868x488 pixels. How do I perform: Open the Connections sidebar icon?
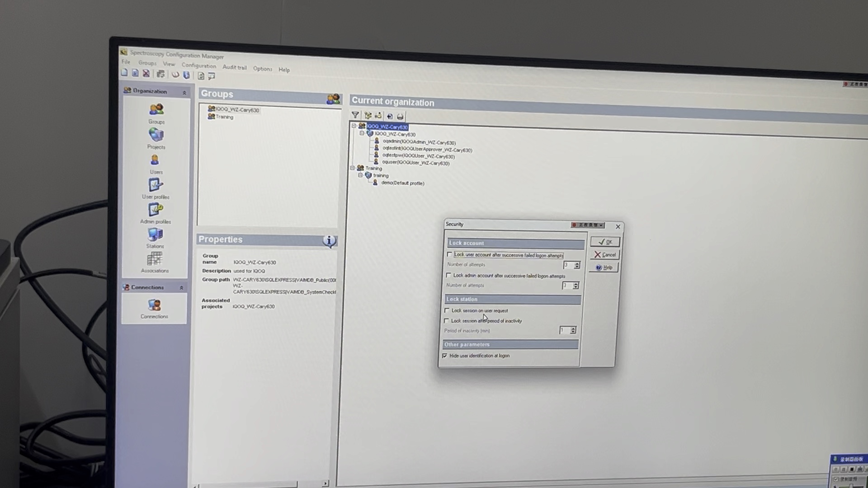coord(154,305)
